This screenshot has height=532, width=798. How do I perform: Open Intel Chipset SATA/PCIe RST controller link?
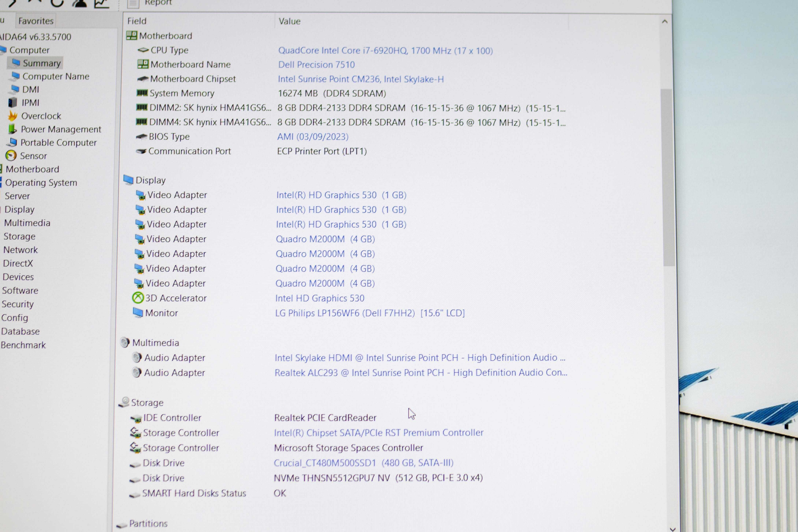tap(379, 433)
